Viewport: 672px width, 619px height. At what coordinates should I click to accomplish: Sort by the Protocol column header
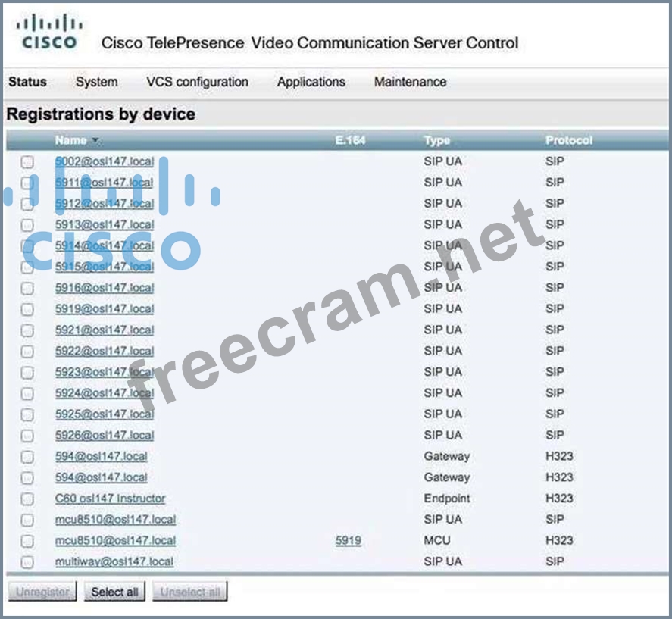tap(568, 141)
